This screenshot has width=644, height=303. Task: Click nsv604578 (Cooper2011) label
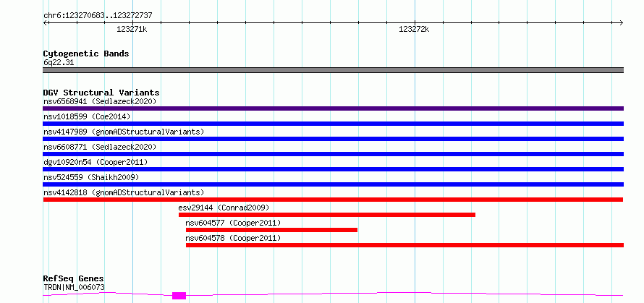pyautogui.click(x=233, y=238)
